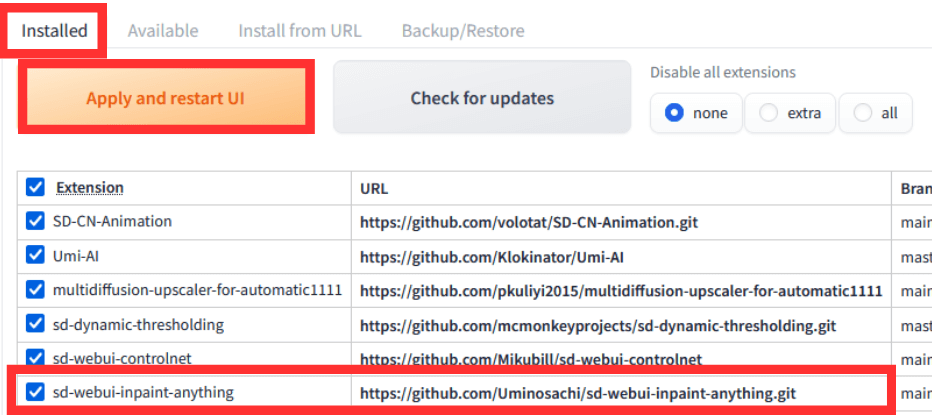Switch to the Installed tab

coord(54,30)
